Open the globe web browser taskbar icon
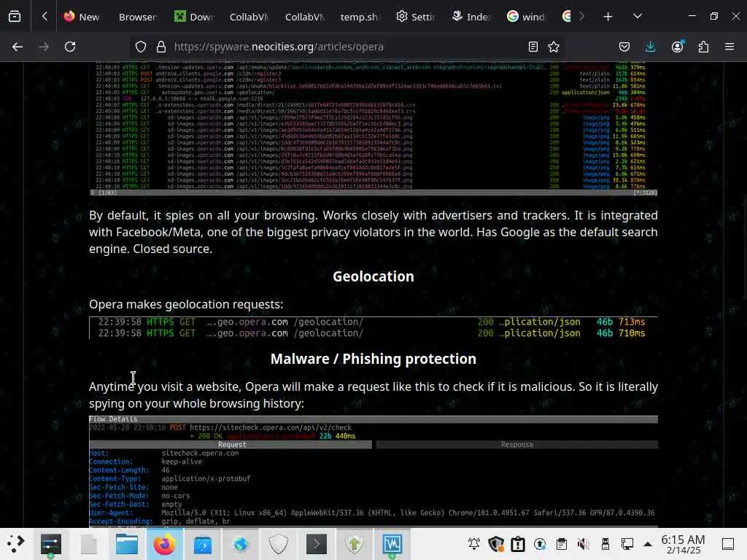The image size is (747, 560). (241, 544)
